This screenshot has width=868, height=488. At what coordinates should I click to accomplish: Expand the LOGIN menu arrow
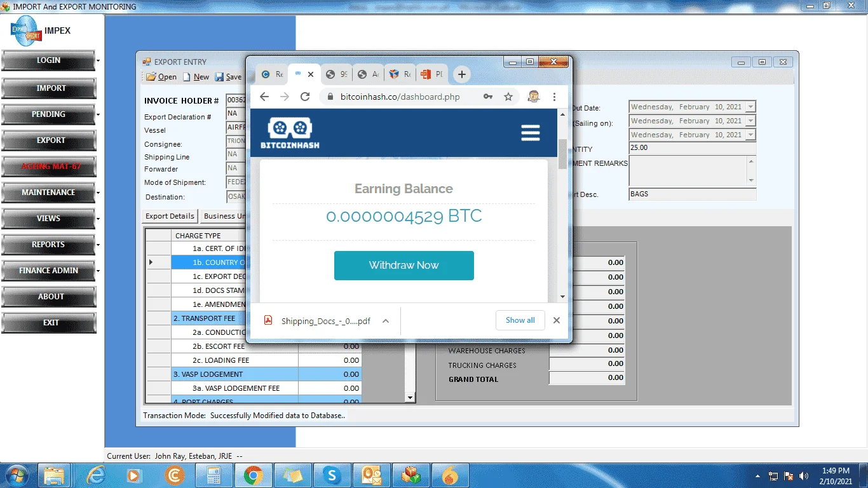click(98, 61)
